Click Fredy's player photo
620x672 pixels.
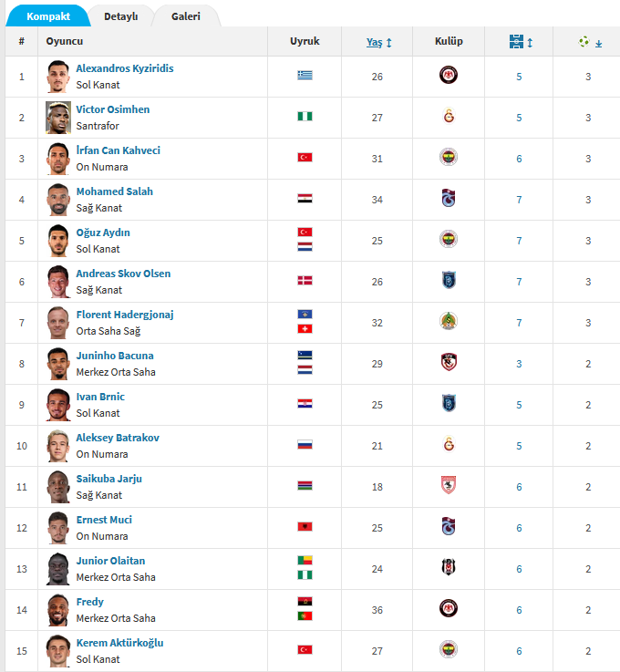[x=58, y=610]
